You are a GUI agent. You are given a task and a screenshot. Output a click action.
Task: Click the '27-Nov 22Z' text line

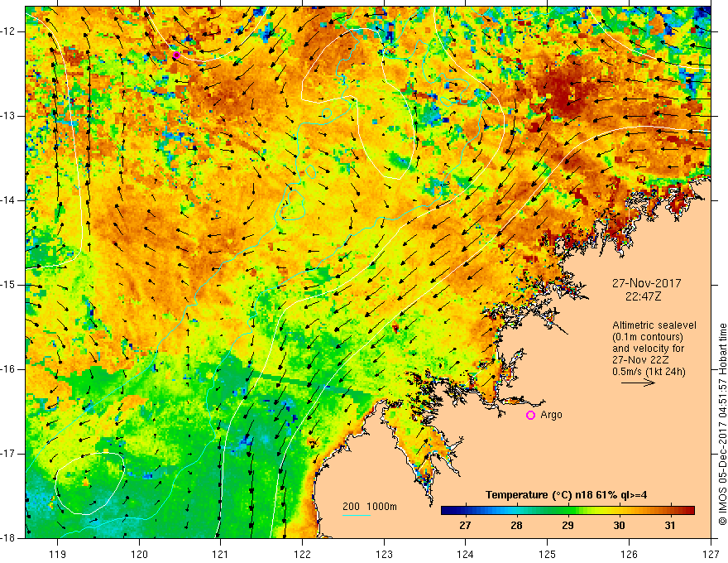(642, 360)
